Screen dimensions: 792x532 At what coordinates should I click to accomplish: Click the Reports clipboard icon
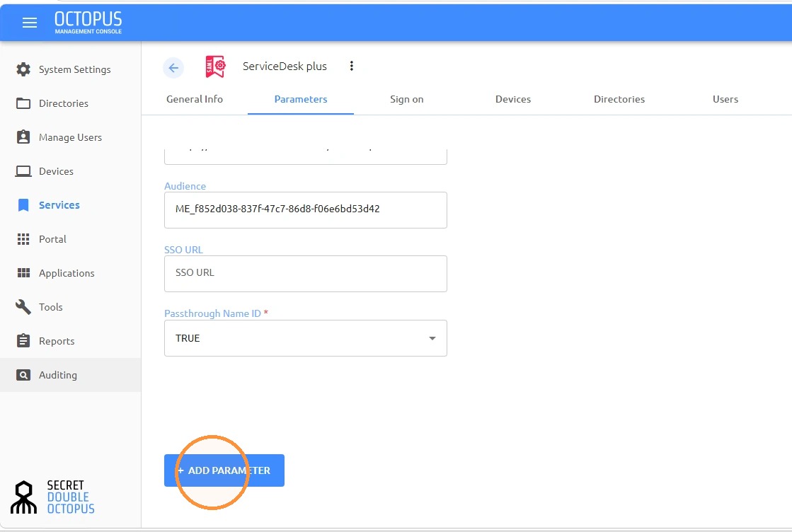click(23, 341)
